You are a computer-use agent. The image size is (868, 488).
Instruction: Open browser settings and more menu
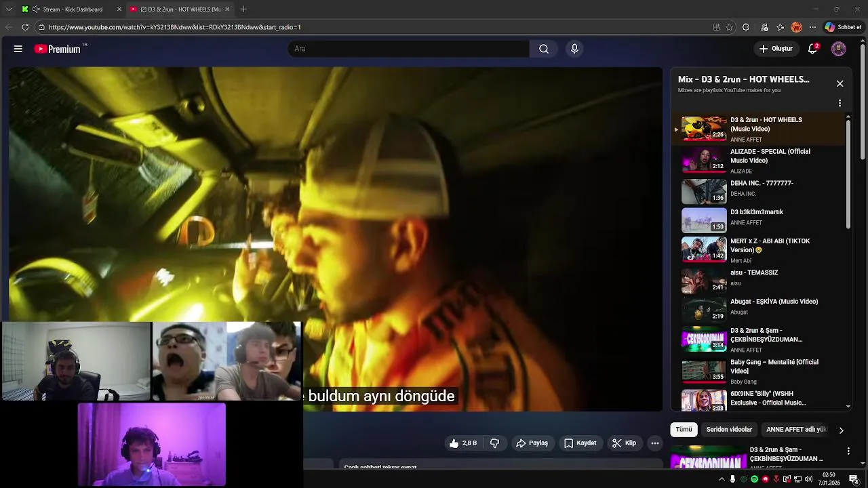(x=812, y=27)
